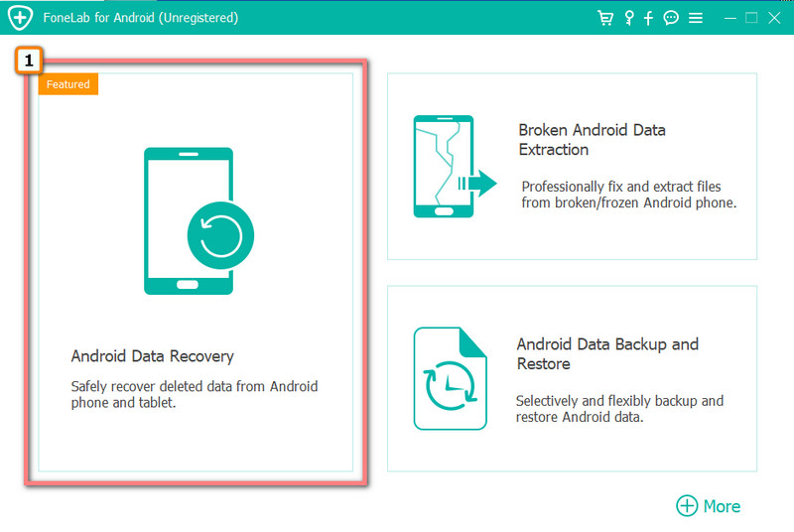Open the hamburger menu icon
Image resolution: width=794 pixels, height=532 pixels.
point(696,18)
